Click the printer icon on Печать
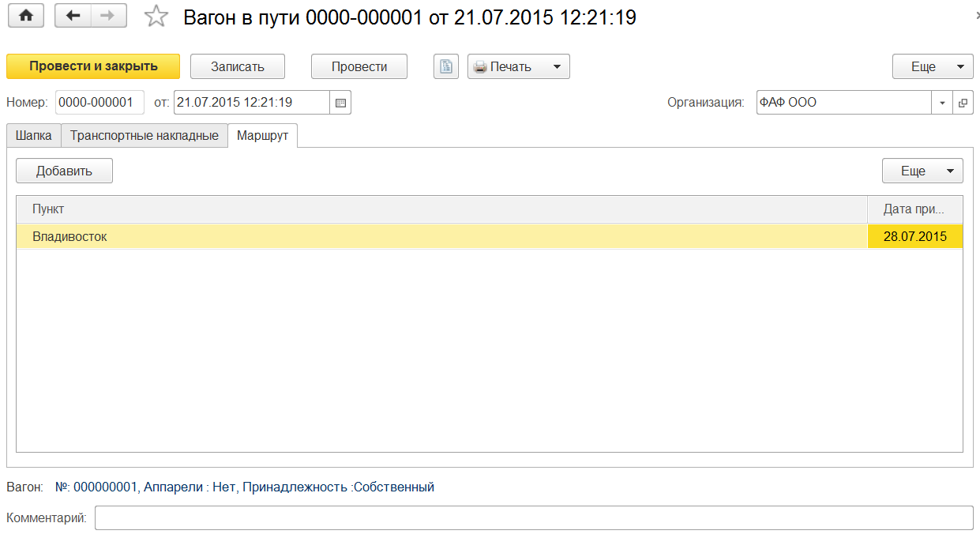Screen dimensions: 980x538 pyautogui.click(x=479, y=67)
